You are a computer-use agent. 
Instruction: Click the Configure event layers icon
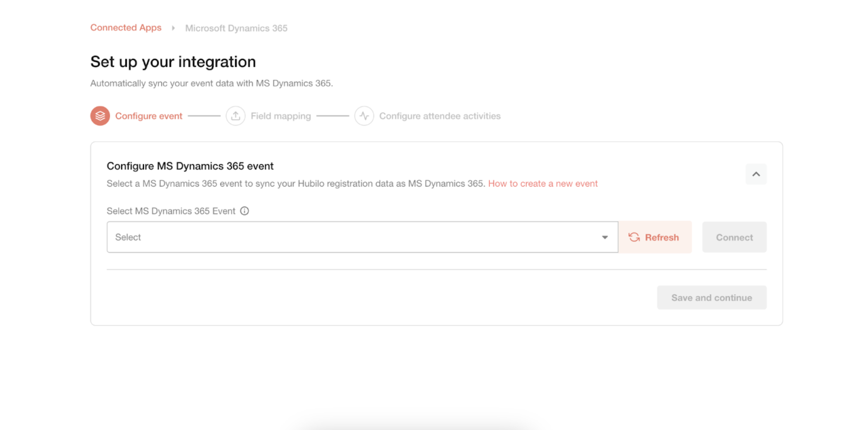[100, 116]
